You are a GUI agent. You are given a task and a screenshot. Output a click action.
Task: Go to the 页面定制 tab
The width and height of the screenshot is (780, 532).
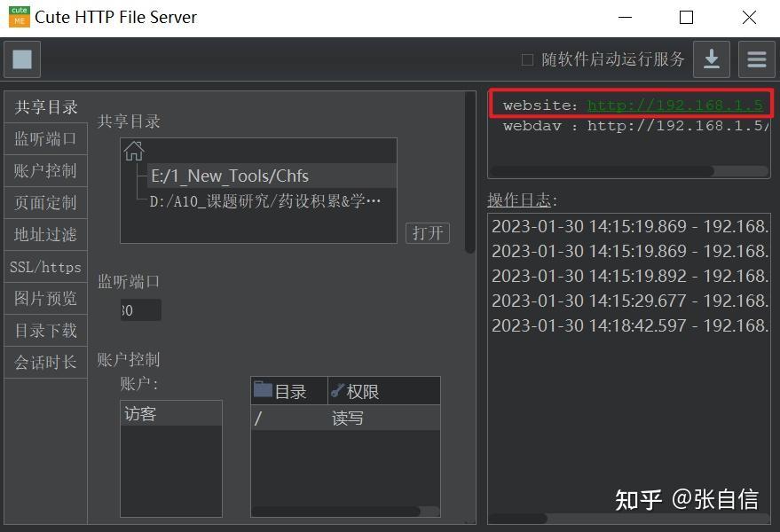coord(46,202)
